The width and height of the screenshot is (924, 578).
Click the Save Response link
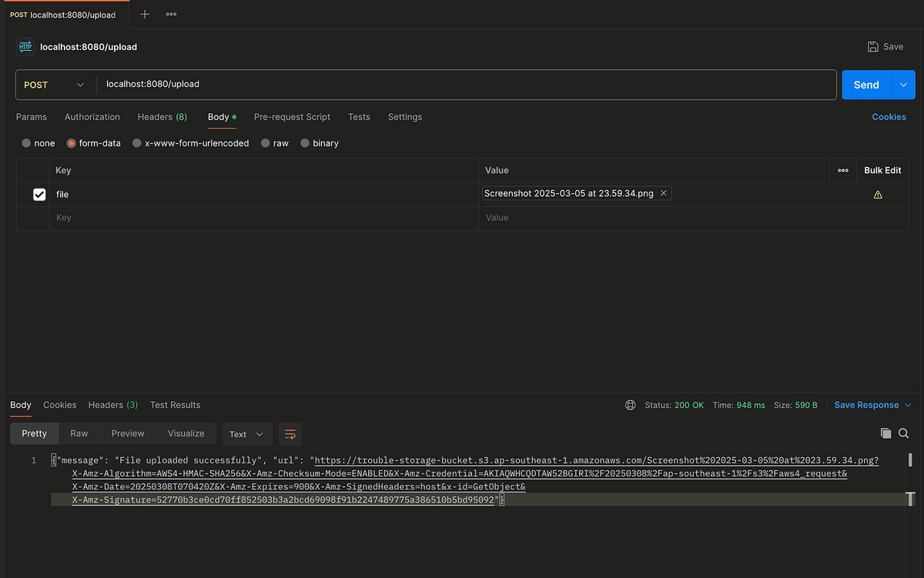click(866, 405)
